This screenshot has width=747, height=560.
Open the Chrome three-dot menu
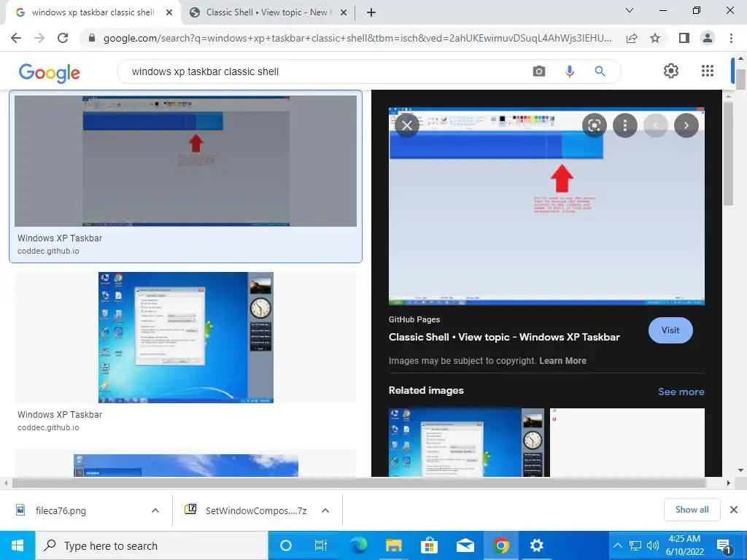(731, 38)
